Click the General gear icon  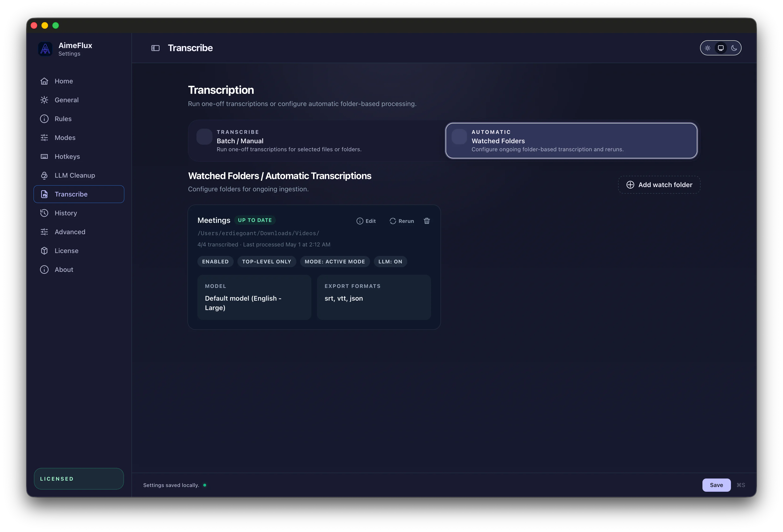tap(44, 100)
